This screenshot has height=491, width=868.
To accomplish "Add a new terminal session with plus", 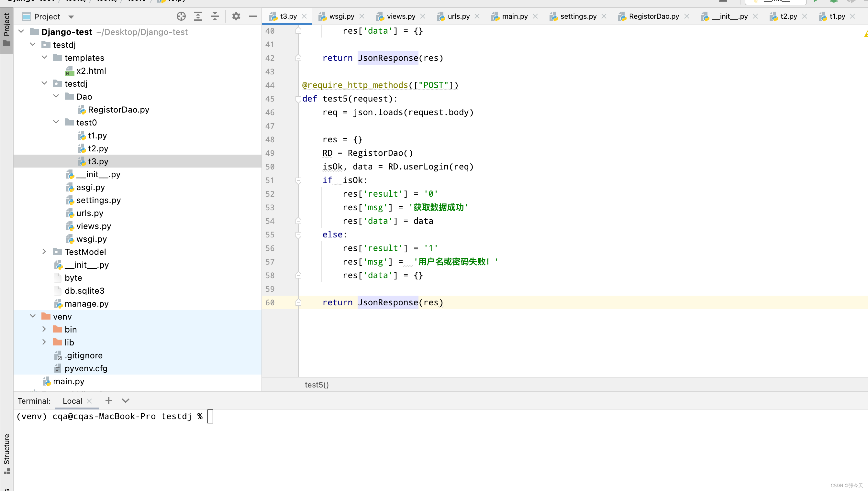I will tap(109, 400).
